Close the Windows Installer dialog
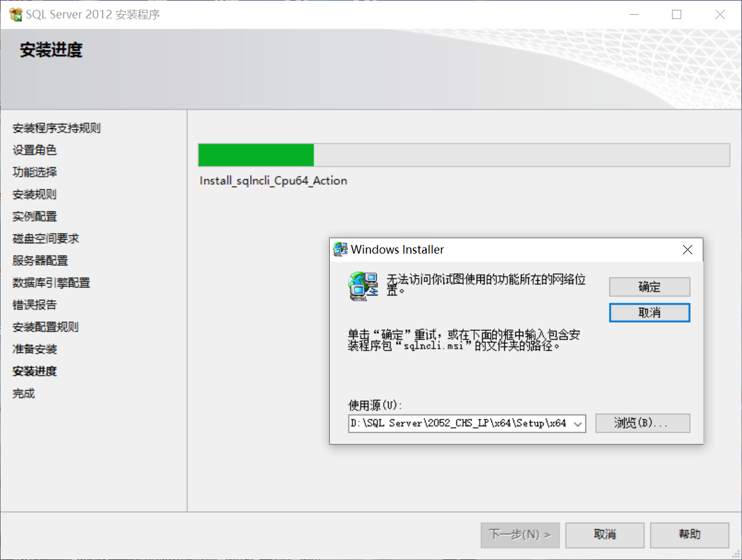The height and width of the screenshot is (560, 742). click(687, 250)
